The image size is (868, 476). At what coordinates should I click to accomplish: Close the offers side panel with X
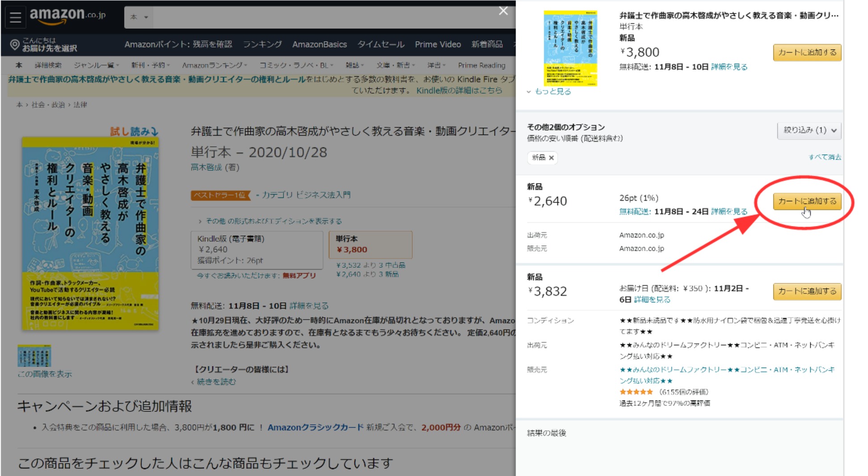coord(503,11)
